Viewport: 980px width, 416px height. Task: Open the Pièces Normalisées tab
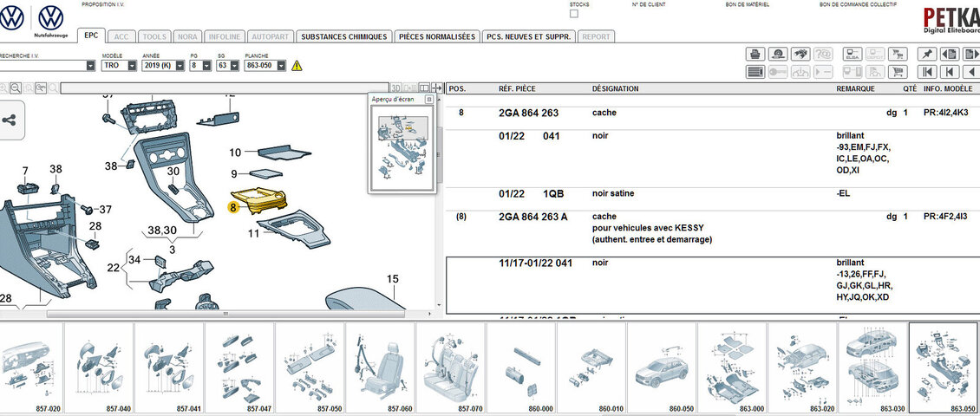[x=436, y=36]
